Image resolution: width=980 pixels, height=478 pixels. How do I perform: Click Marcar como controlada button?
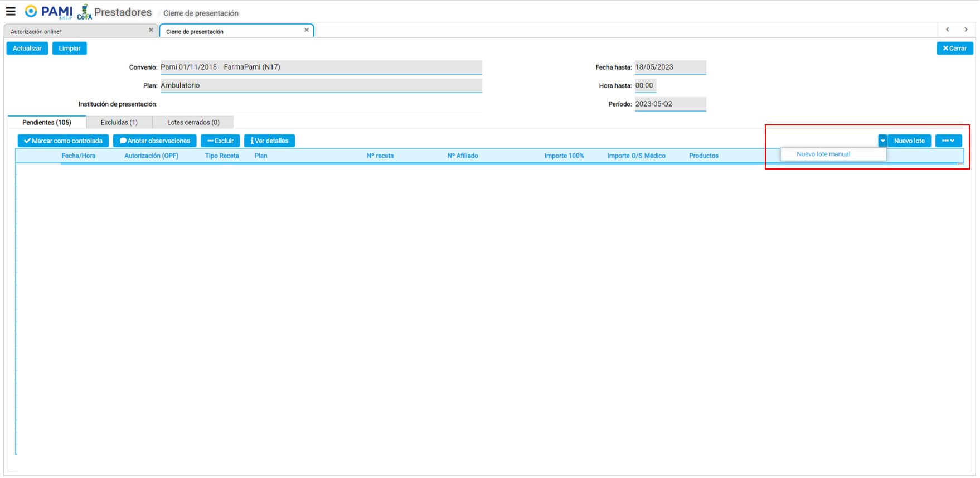point(63,141)
